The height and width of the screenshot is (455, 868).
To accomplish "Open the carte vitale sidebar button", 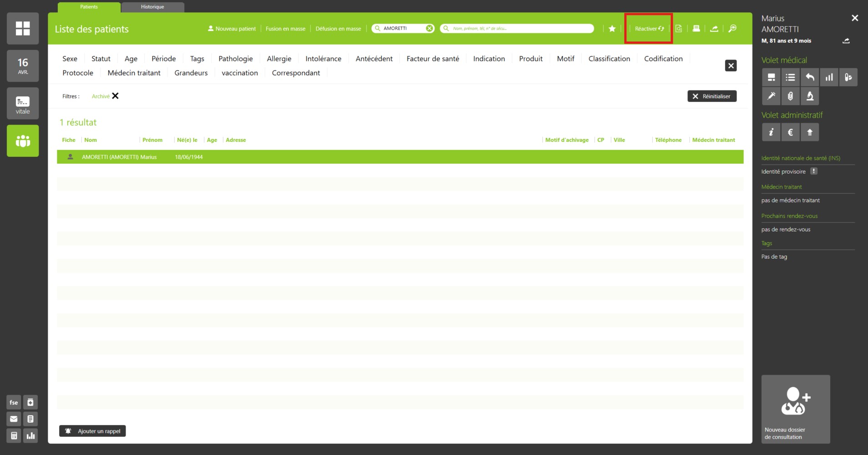I will click(23, 104).
